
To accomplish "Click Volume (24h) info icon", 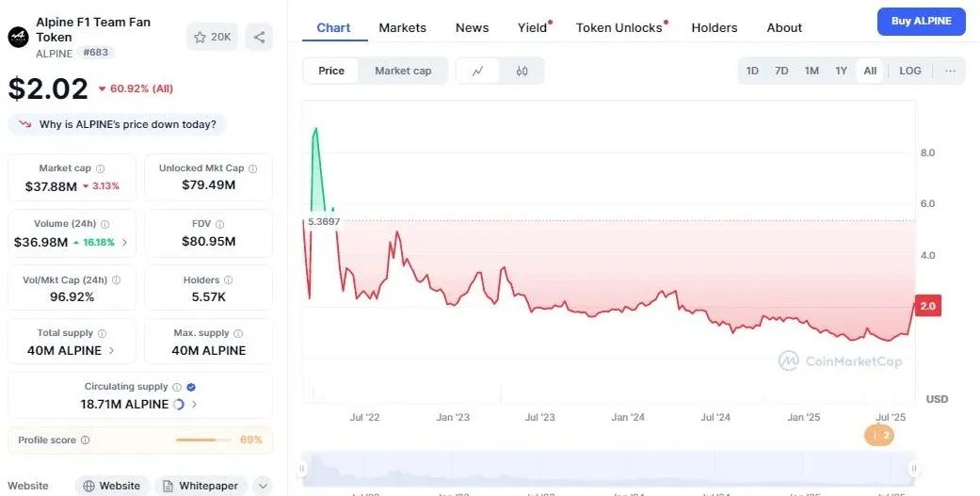I will 105,224.
